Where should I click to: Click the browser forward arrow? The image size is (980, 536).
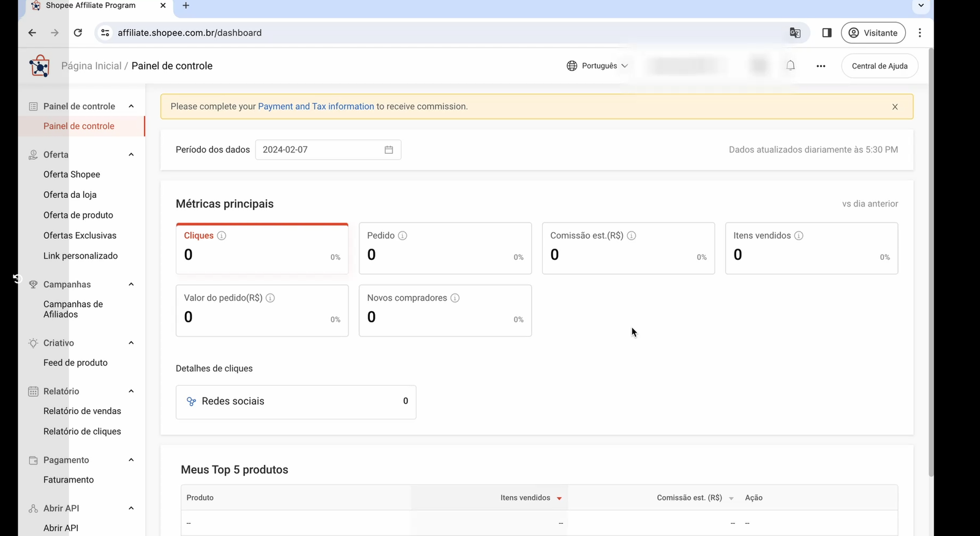55,33
